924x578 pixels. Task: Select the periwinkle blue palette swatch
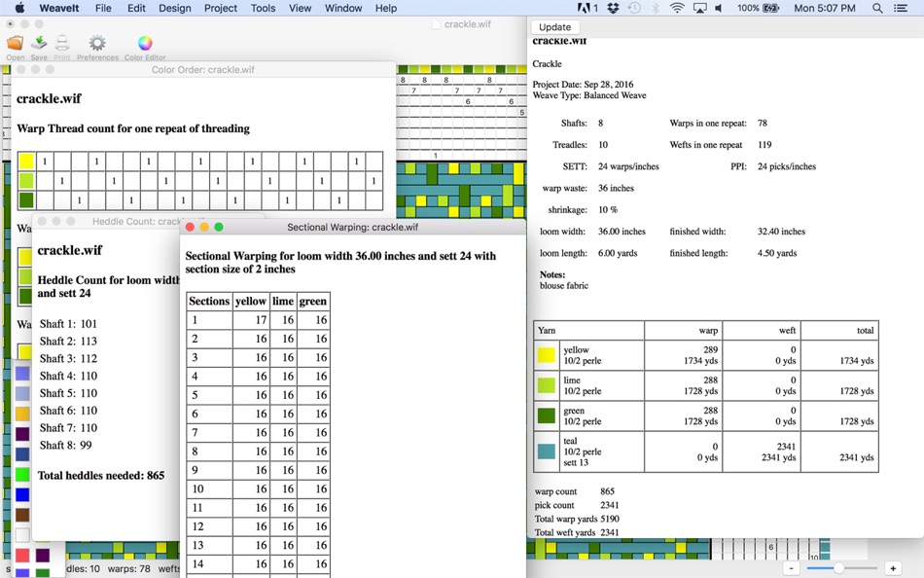22,374
